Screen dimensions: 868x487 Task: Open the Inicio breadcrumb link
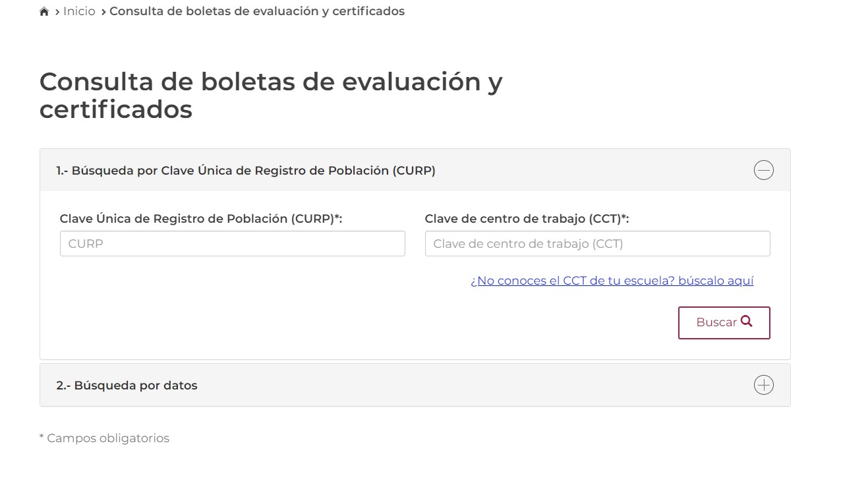(x=79, y=11)
